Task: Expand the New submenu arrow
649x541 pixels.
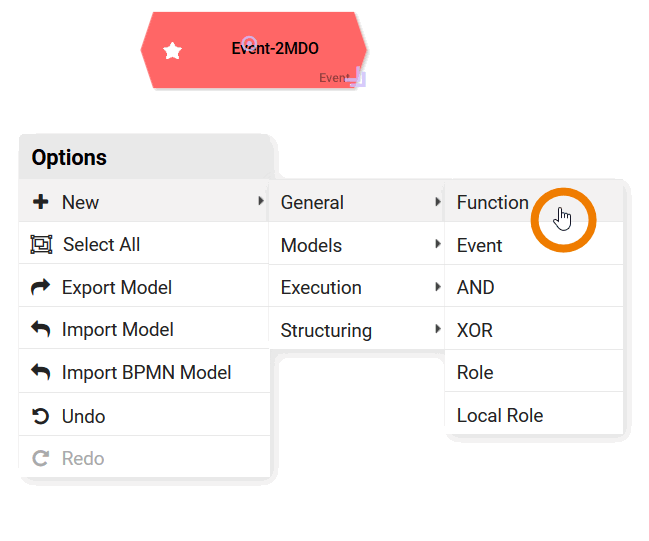Action: coord(261,202)
